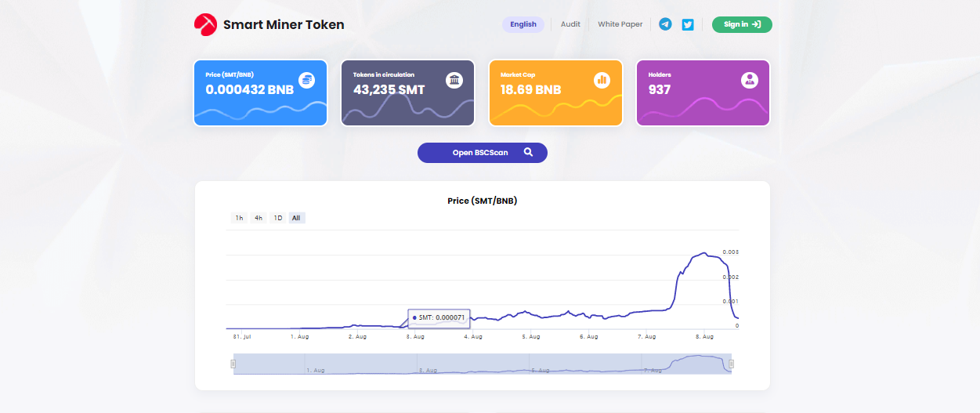Click the Tokens in circulation card label
980x413 pixels.
pyautogui.click(x=384, y=74)
